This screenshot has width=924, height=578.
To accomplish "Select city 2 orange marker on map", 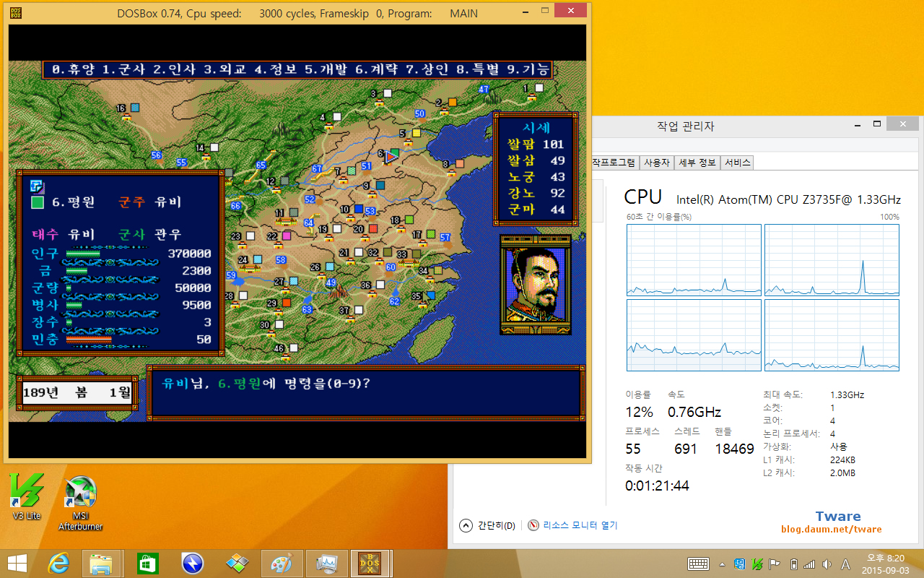I will click(x=452, y=102).
